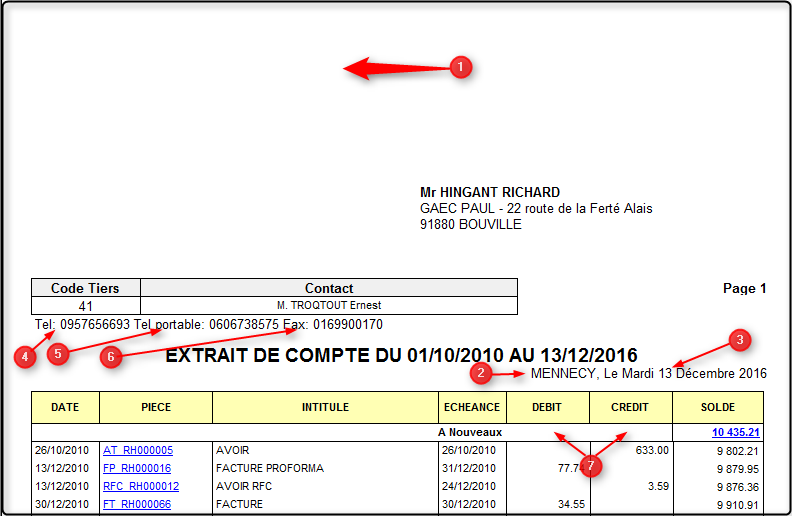Open the AT_RH000005 piece link
The image size is (792, 516).
(x=138, y=450)
